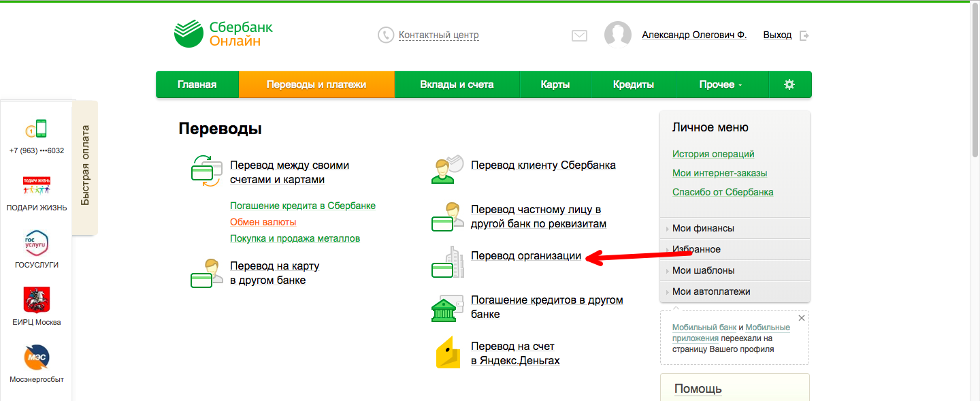This screenshot has height=401, width=980.
Task: Click the Госуслуги icon
Action: tap(37, 243)
